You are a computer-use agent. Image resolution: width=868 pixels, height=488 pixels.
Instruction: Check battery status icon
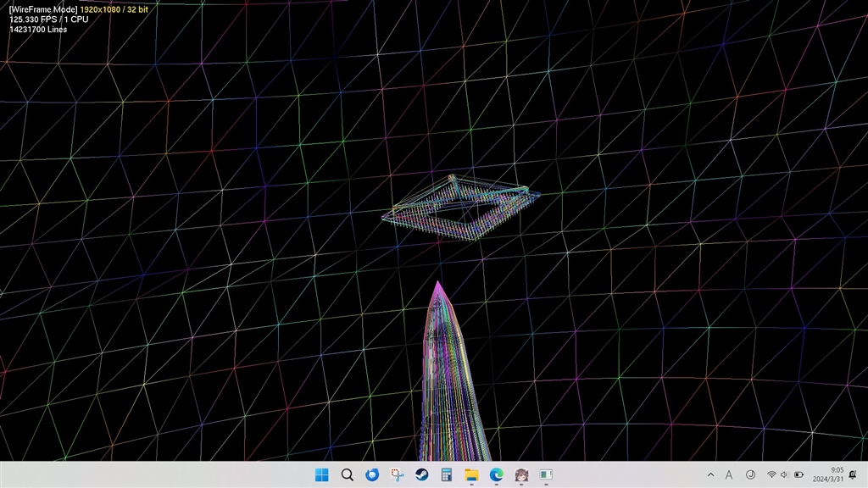pyautogui.click(x=798, y=474)
